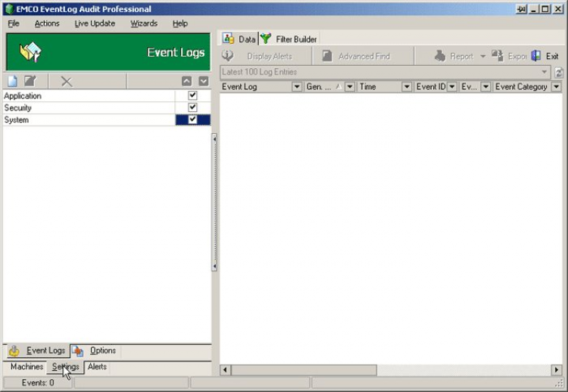This screenshot has width=568, height=392.
Task: Click the Exit button label
Action: [x=552, y=57]
